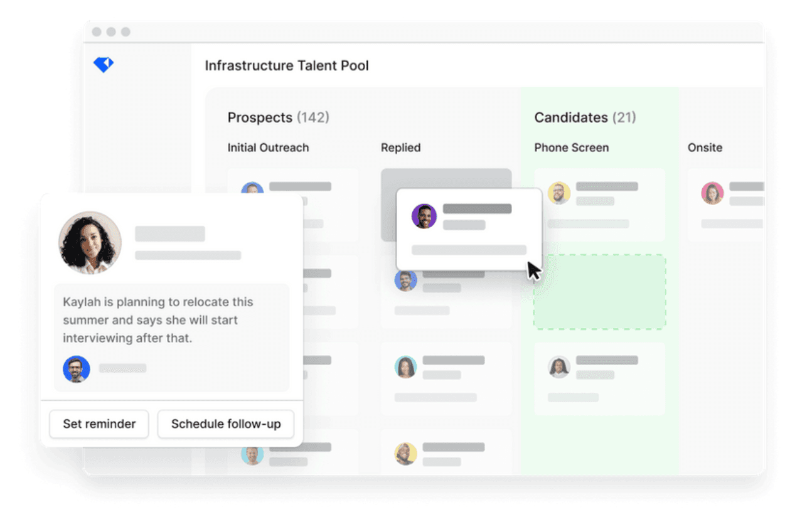Click the blue avatar under Replied column
The image size is (812, 512).
click(405, 280)
